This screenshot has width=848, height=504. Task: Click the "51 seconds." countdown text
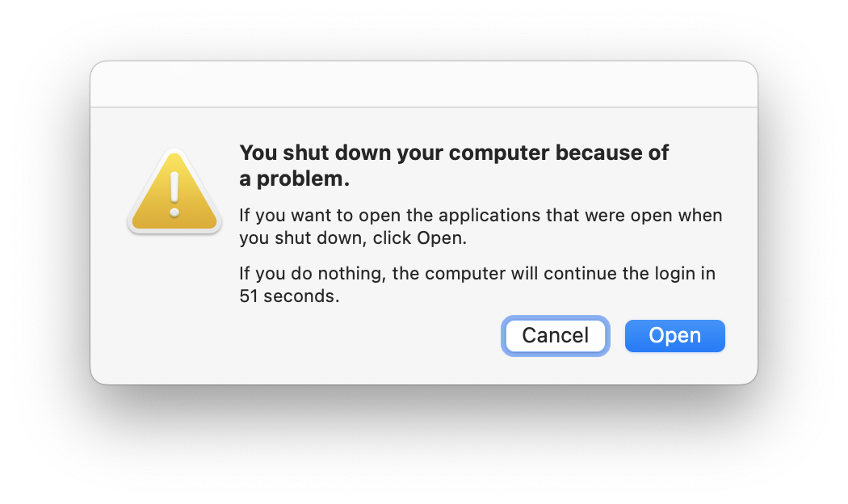point(289,296)
